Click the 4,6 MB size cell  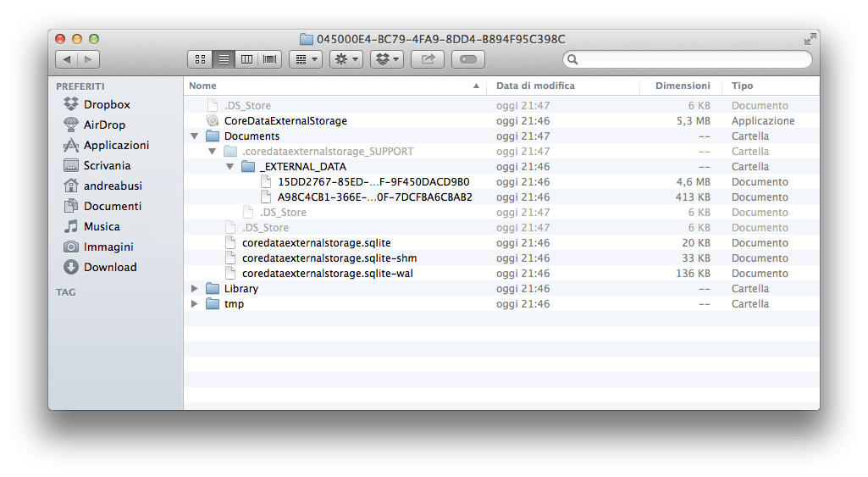click(x=693, y=181)
